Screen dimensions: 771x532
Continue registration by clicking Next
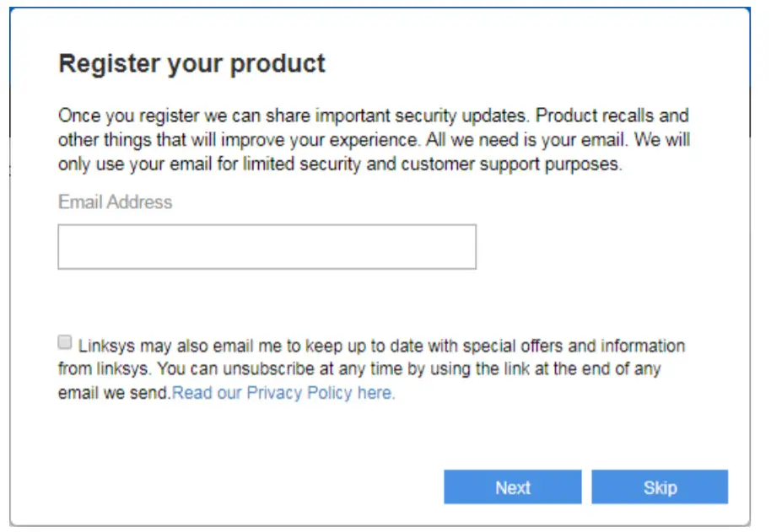[x=512, y=486]
